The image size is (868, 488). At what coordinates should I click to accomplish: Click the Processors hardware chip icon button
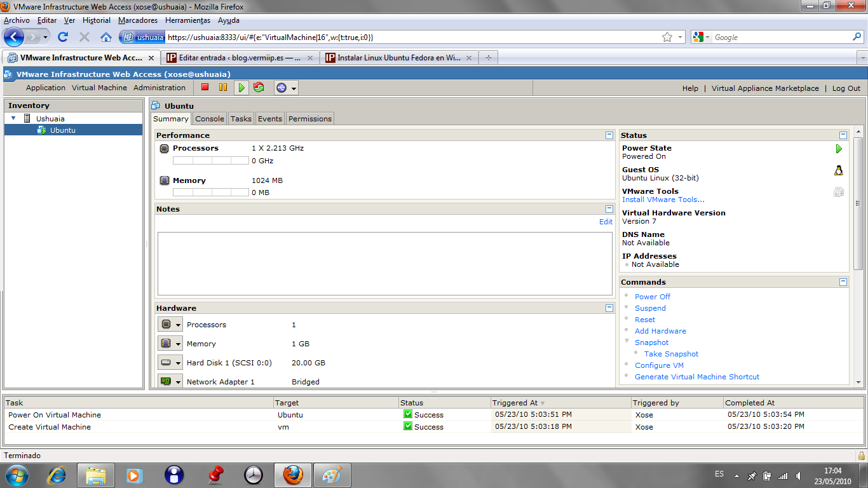point(166,325)
